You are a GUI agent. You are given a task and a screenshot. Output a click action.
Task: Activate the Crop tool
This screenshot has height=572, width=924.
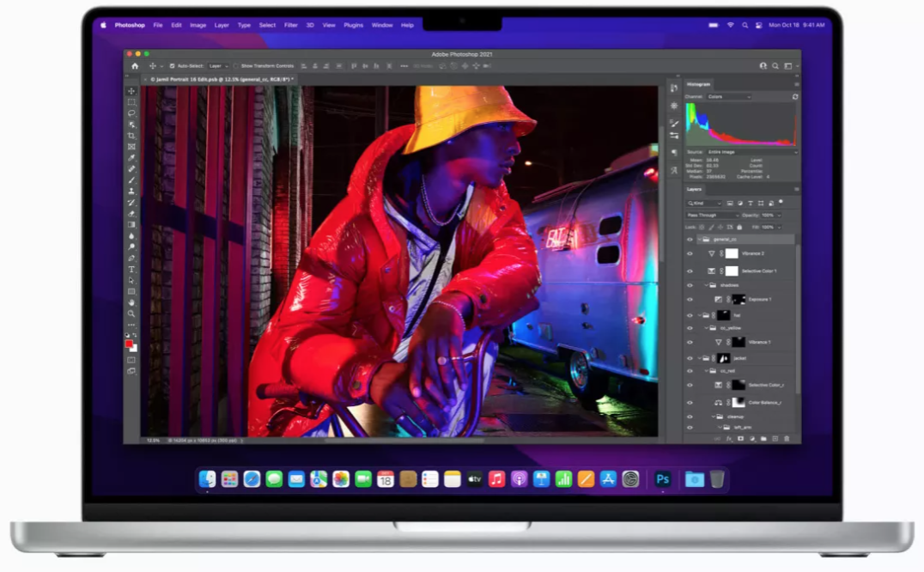pyautogui.click(x=131, y=135)
